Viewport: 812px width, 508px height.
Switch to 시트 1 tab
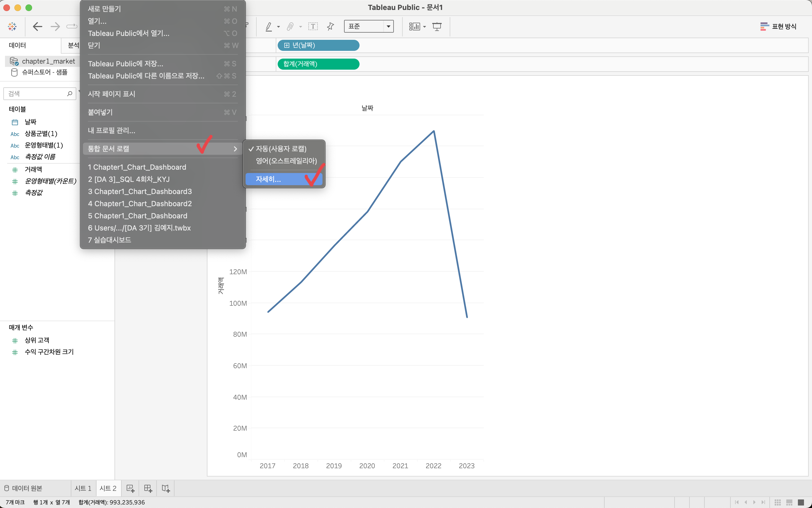pyautogui.click(x=83, y=488)
